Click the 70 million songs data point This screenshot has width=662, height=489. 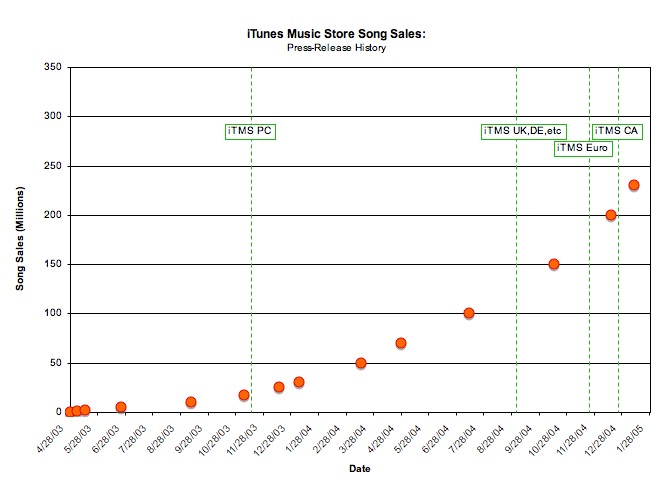tap(401, 343)
